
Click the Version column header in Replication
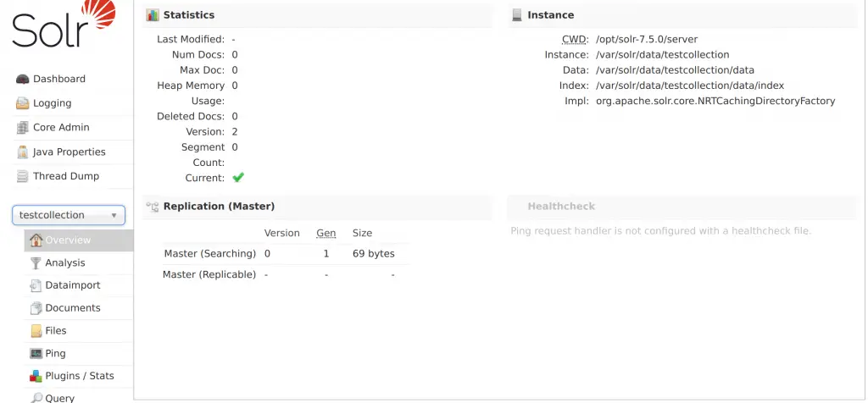click(281, 234)
